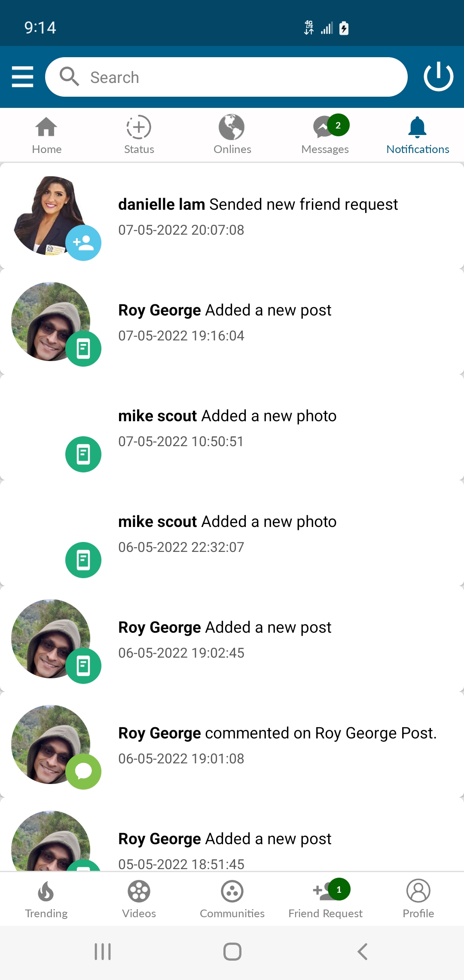Tap danielle lam's profile picture
The width and height of the screenshot is (464, 980).
click(52, 216)
